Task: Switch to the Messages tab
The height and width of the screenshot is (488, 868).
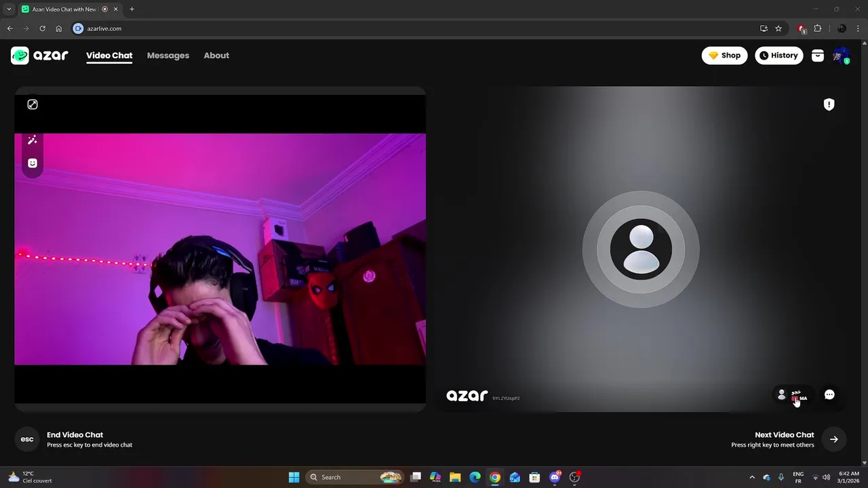Action: pyautogui.click(x=168, y=56)
